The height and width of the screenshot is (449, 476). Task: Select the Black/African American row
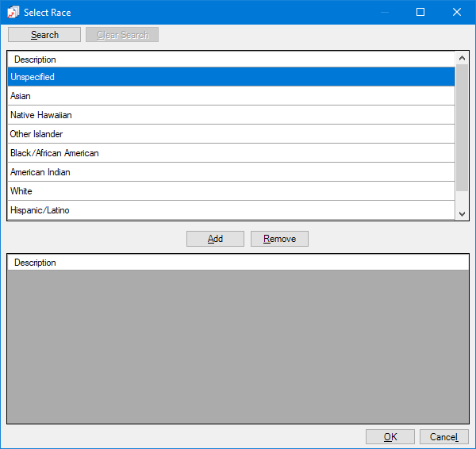coord(230,153)
